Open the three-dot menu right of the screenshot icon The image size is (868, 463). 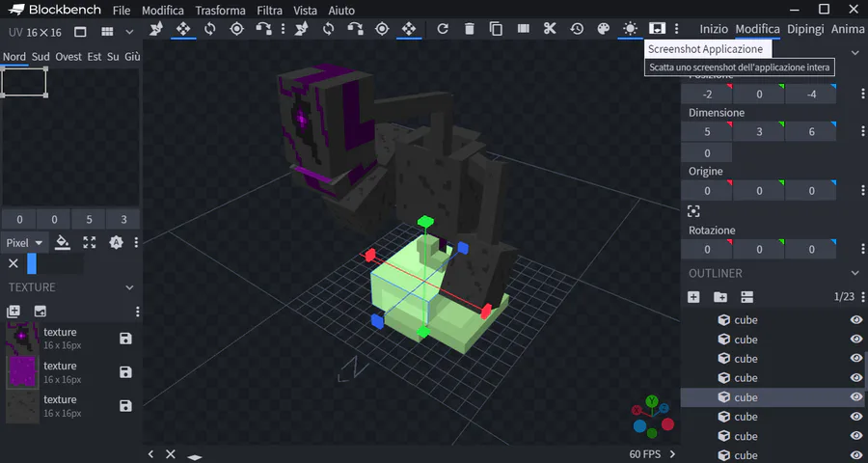[676, 28]
